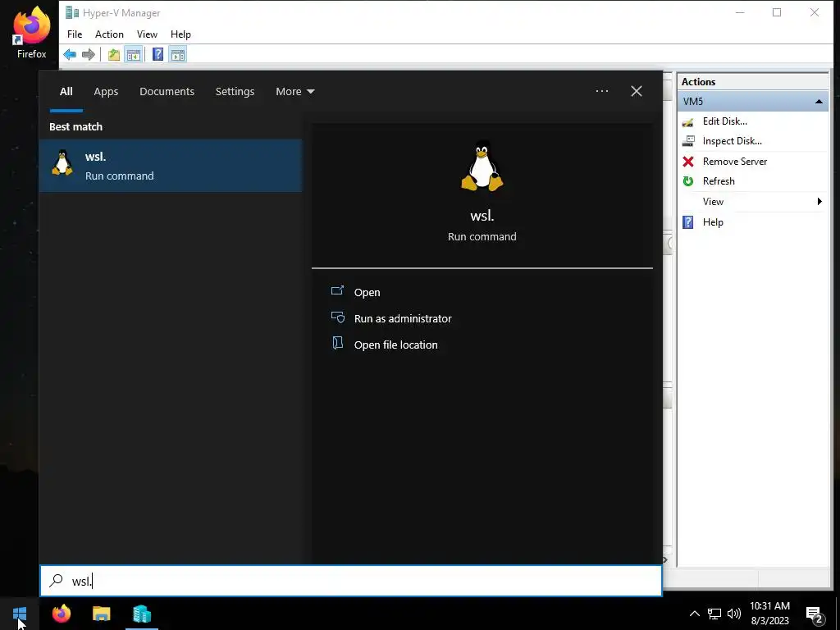The width and height of the screenshot is (840, 630).
Task: Switch to the Settings search tab
Action: pos(235,92)
